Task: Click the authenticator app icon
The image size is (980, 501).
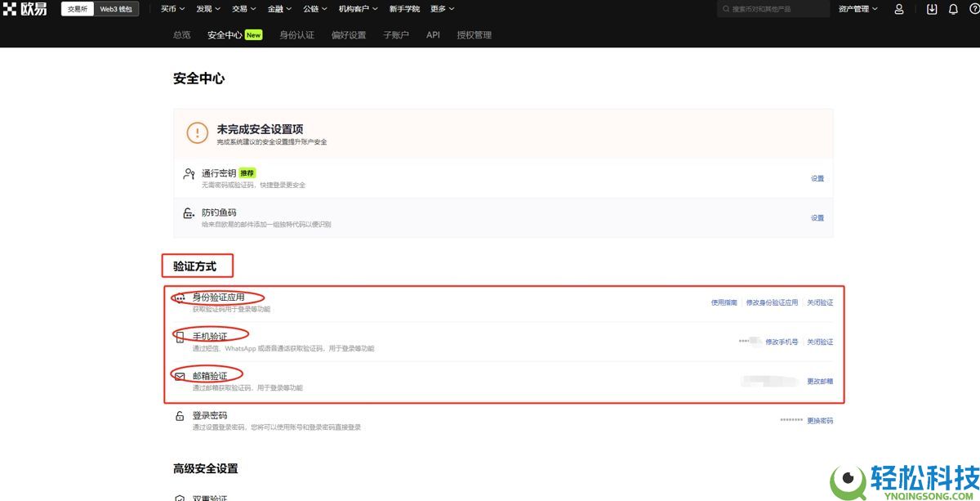Action: pos(180,298)
